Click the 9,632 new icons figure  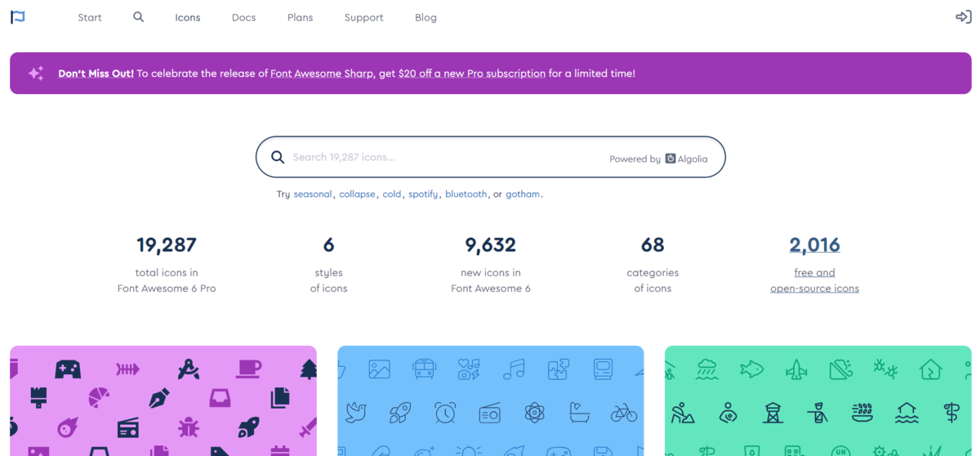coord(491,244)
